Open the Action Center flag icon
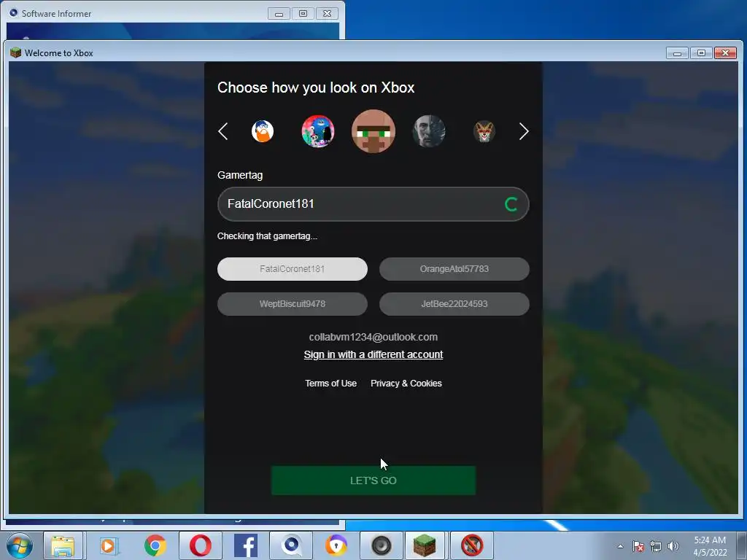Image resolution: width=747 pixels, height=560 pixels. click(x=638, y=546)
